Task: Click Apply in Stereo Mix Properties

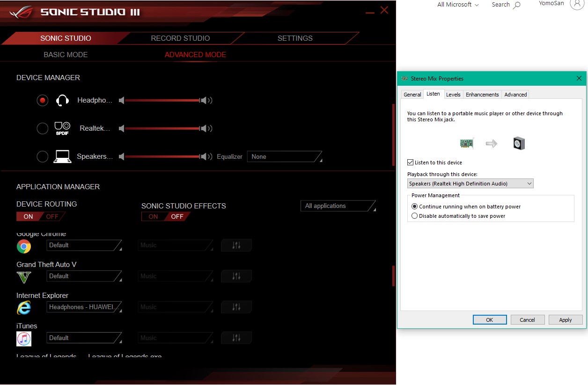Action: (x=566, y=320)
